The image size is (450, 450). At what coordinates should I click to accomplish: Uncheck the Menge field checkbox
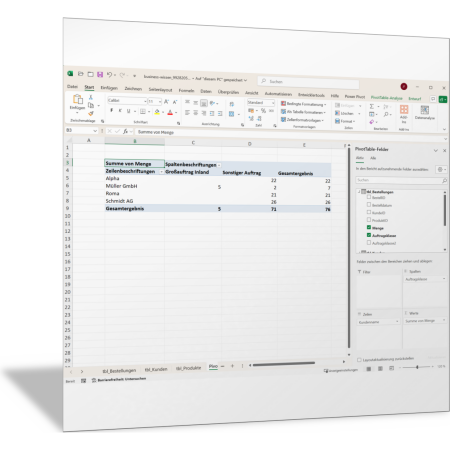pos(369,227)
